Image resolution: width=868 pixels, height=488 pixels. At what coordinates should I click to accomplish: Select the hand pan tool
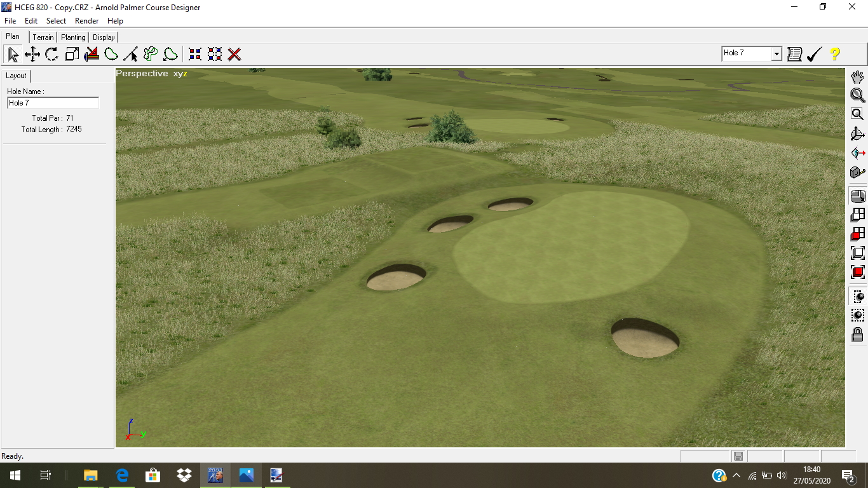point(857,77)
